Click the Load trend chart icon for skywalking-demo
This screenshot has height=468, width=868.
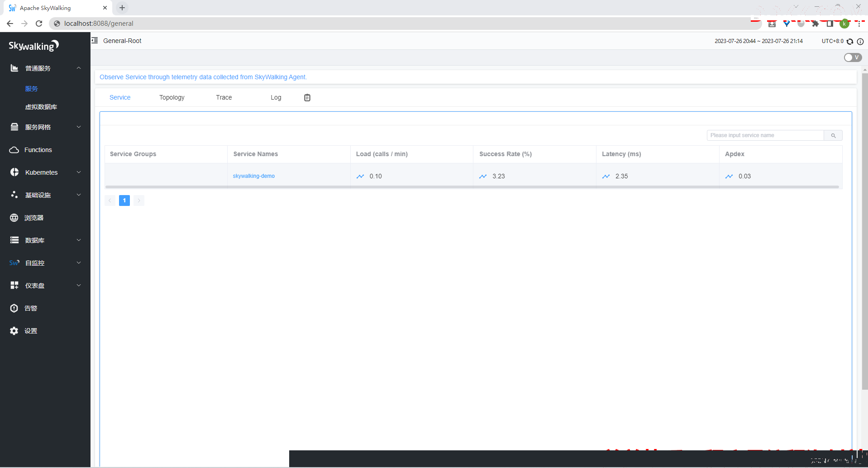[360, 176]
